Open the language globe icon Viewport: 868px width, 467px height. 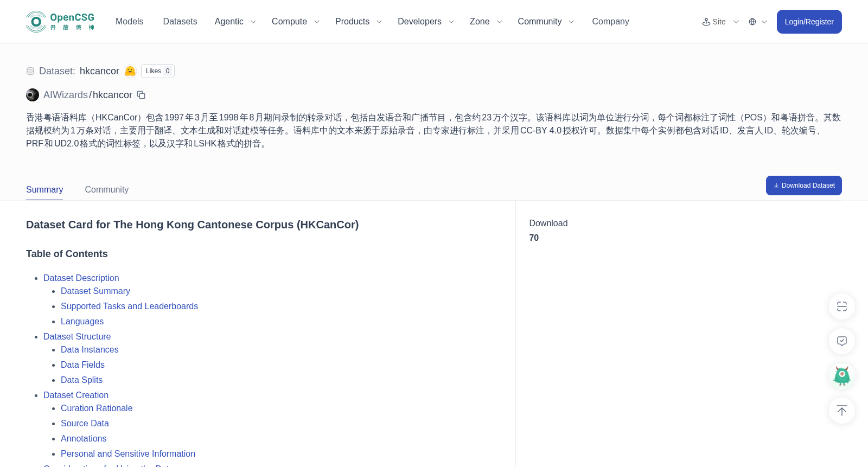(752, 22)
